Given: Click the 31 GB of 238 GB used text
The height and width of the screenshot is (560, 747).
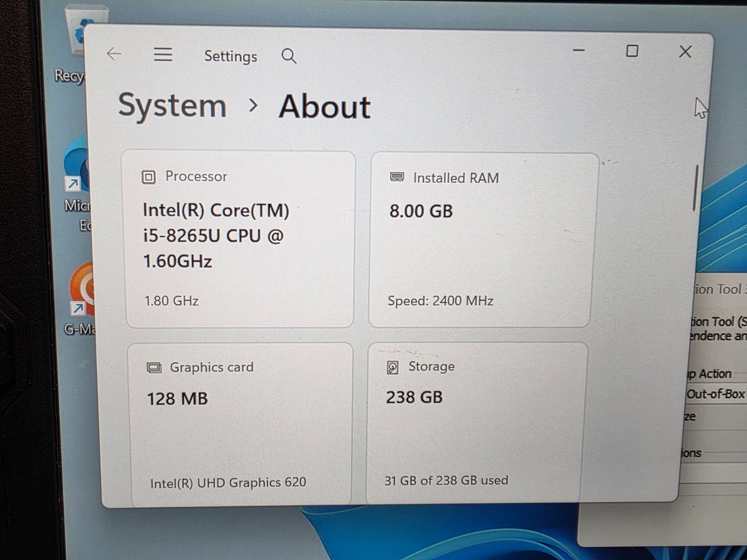Looking at the screenshot, I should tap(446, 480).
